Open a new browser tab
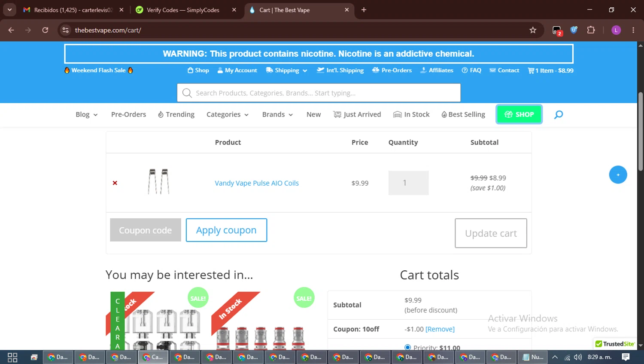 coord(364,10)
